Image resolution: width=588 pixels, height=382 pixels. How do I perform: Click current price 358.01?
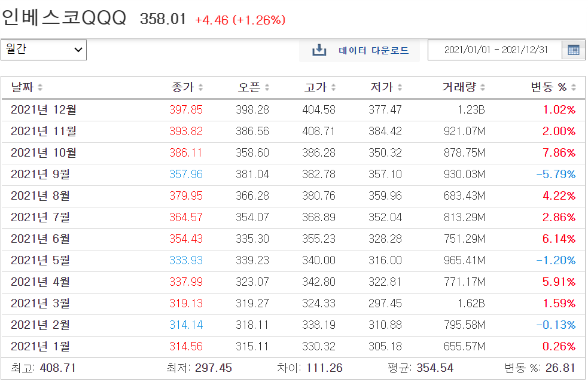coord(163,19)
